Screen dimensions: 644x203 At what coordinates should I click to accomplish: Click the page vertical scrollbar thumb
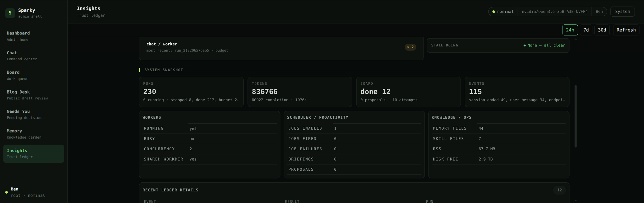pyautogui.click(x=575, y=116)
